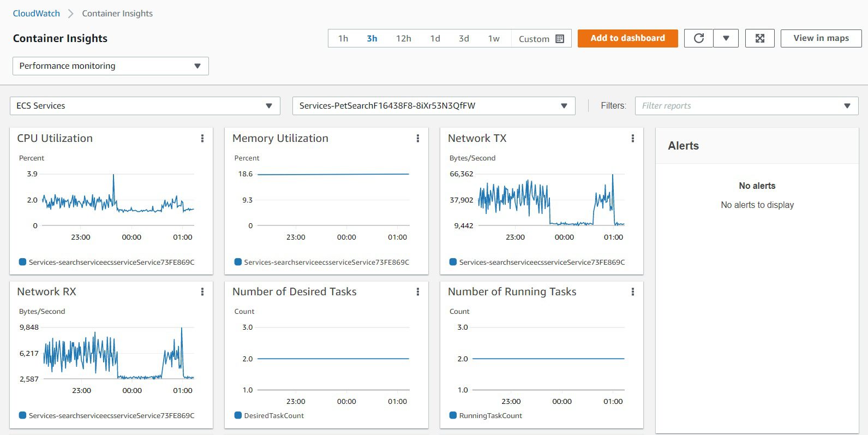Toggle Network TX legend color swatch
Screen dimensions: 868x435
tap(453, 262)
